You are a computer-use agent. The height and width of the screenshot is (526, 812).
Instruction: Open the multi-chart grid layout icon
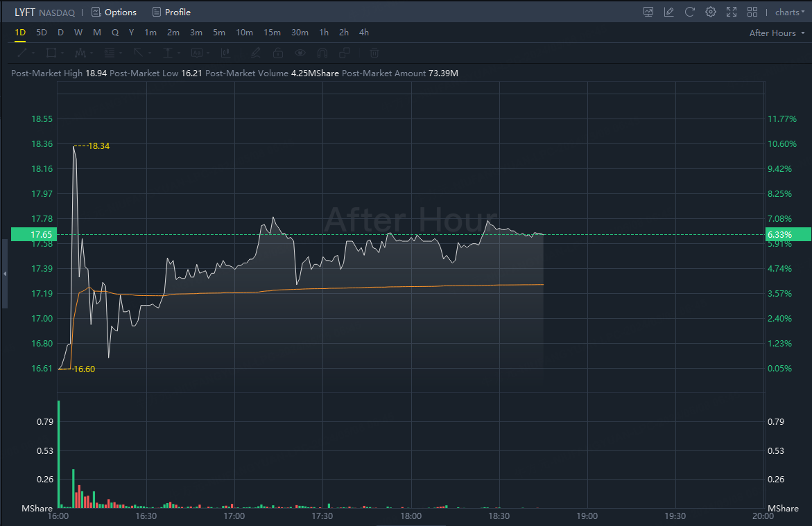752,12
